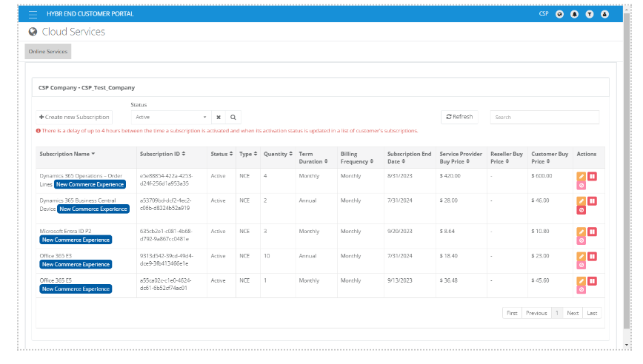Click New Commerce Experience badge for Entra ID P2
Image resolution: width=643 pixels, height=364 pixels.
pos(76,240)
